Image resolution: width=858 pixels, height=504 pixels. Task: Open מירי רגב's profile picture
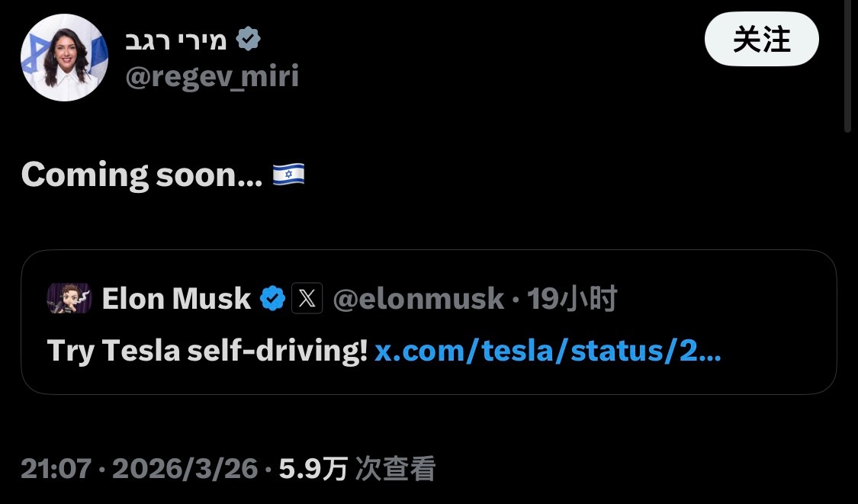[64, 57]
